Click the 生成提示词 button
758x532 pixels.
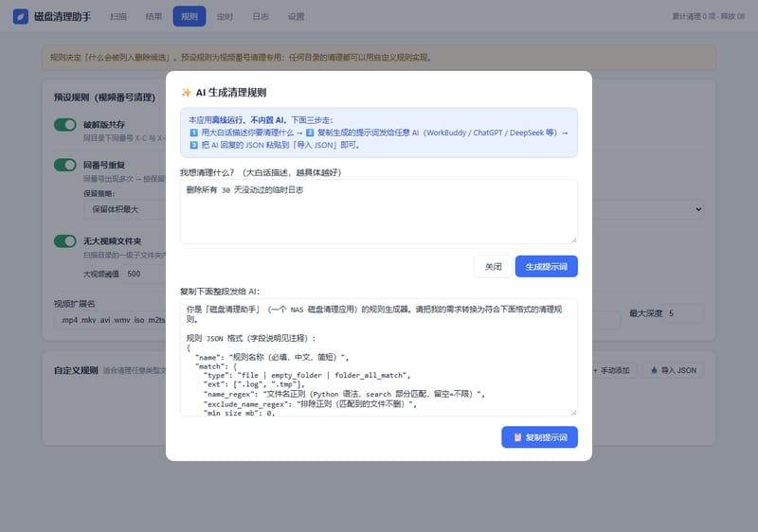(x=547, y=267)
